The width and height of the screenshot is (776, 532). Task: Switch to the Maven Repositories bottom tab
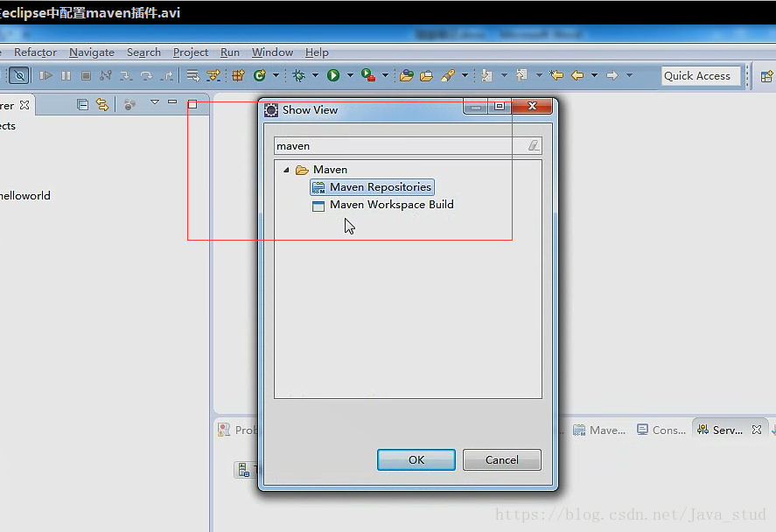pyautogui.click(x=599, y=430)
